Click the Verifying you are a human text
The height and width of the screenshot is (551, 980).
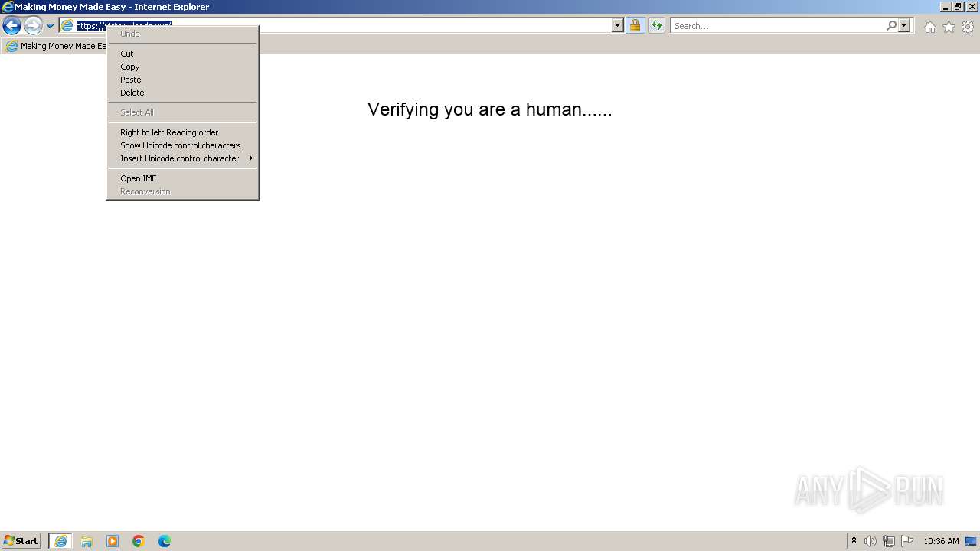tap(490, 109)
